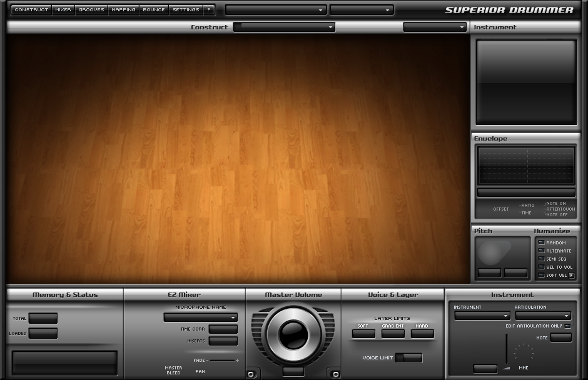This screenshot has height=380, width=588.
Task: Click the Pitch shape graphic
Action: 494,252
